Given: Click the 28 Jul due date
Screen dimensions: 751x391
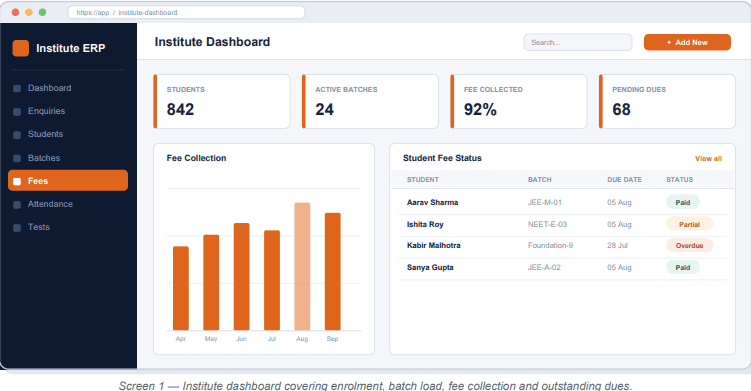Looking at the screenshot, I should [617, 245].
